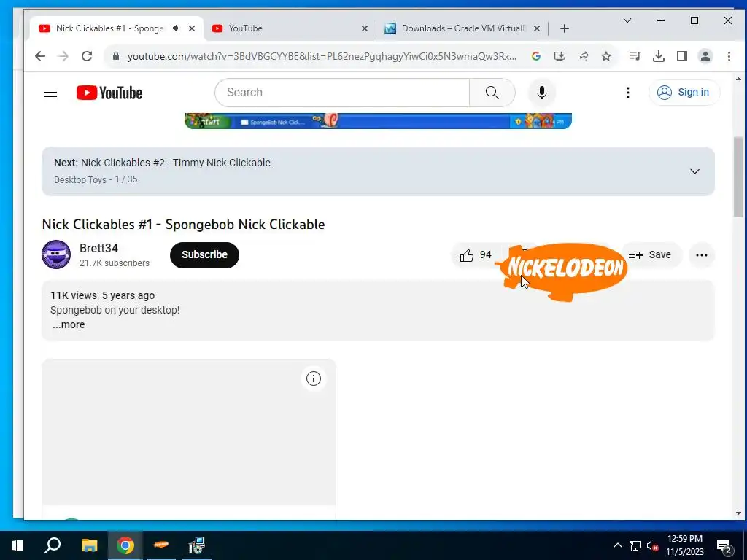Open Brett34 channel avatar

56,254
